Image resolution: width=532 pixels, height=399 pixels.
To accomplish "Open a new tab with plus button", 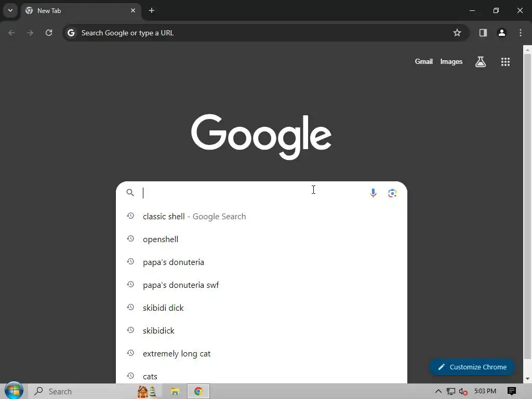I will (152, 10).
